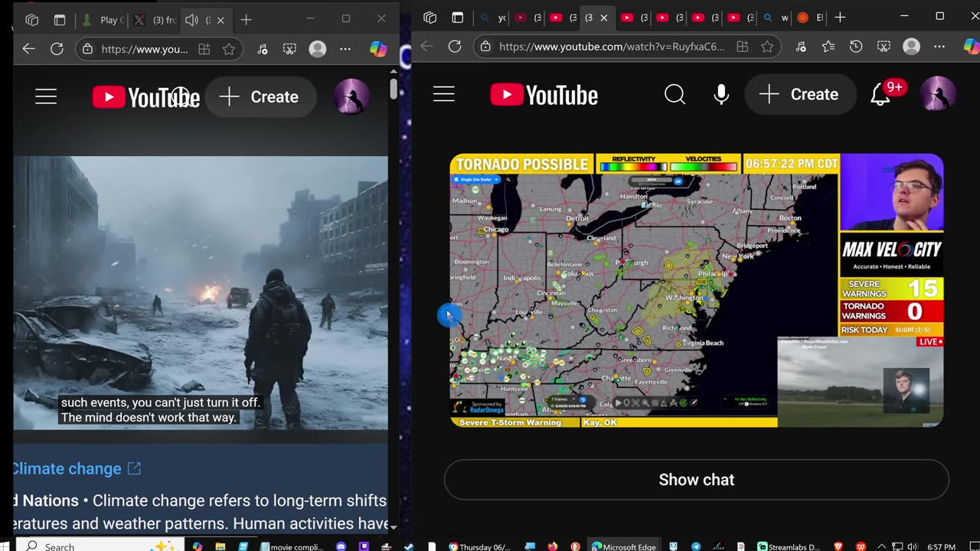Image resolution: width=980 pixels, height=551 pixels.
Task: Switch to the orange-icon tab in right browser
Action: 808,18
